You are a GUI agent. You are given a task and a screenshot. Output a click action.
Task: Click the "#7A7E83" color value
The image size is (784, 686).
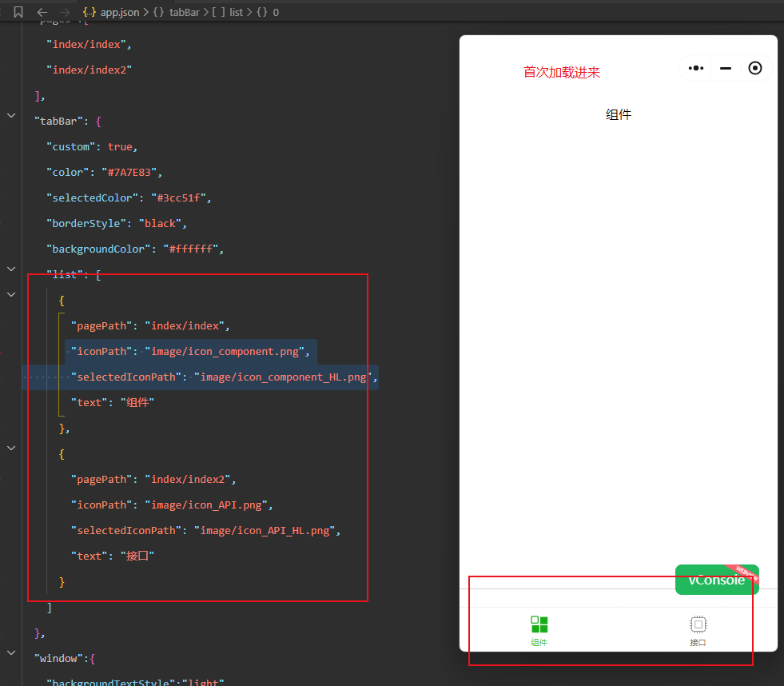pos(129,172)
